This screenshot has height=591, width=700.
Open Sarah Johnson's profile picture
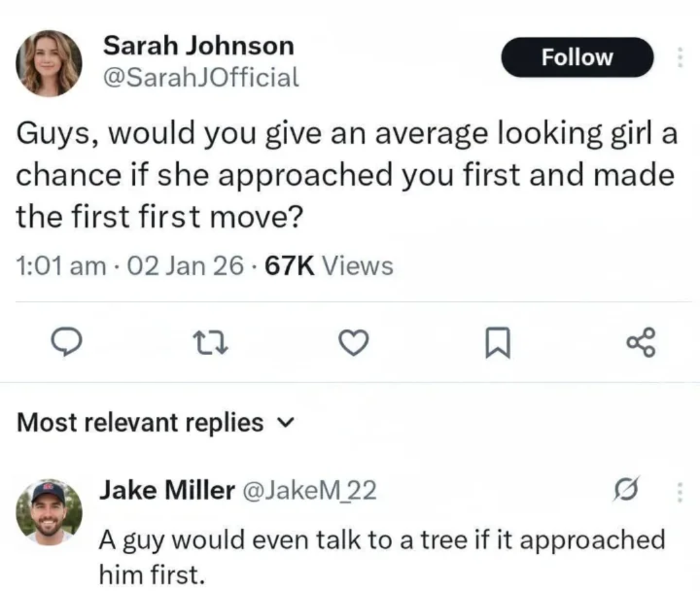point(49,62)
